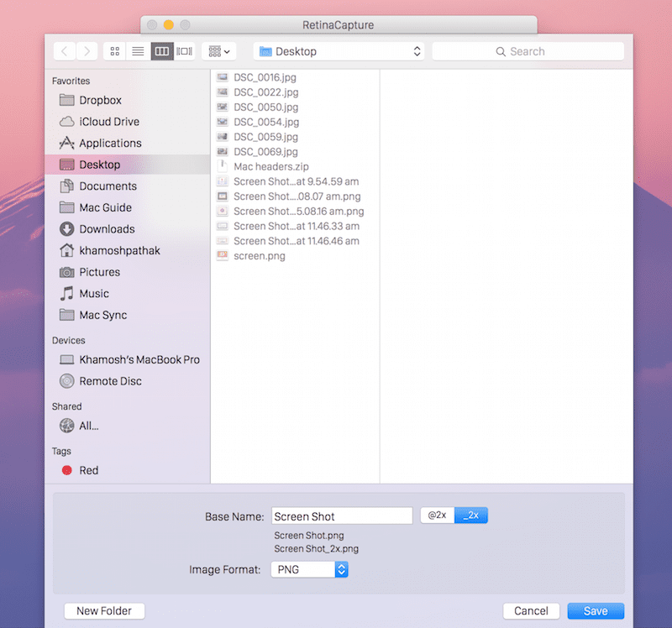Choose the _2x suffix option
Image resolution: width=672 pixels, height=628 pixels.
click(471, 515)
